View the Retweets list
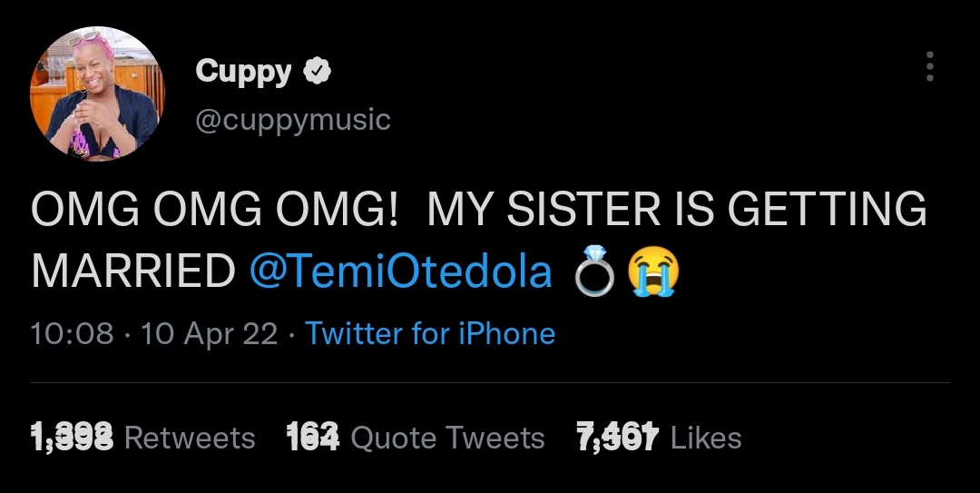 coord(189,439)
